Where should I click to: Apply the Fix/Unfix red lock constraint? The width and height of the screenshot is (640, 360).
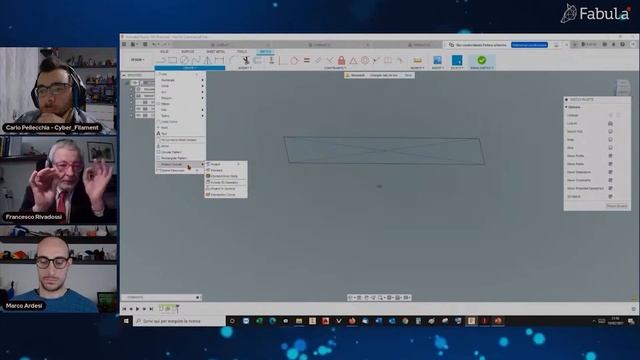click(341, 60)
